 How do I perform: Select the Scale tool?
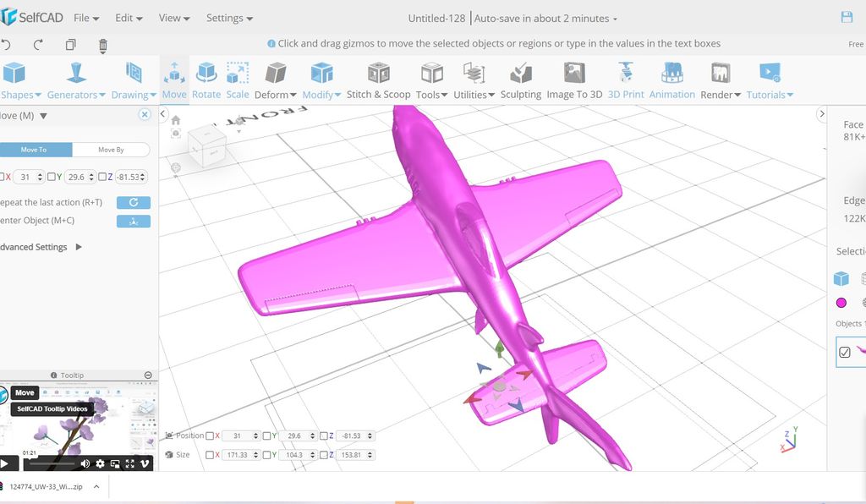[x=237, y=80]
